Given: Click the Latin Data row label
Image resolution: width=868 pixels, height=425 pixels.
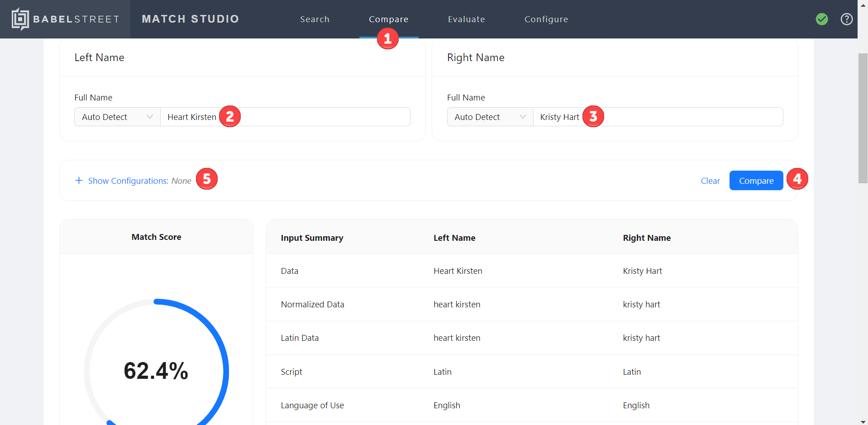Looking at the screenshot, I should click(300, 338).
